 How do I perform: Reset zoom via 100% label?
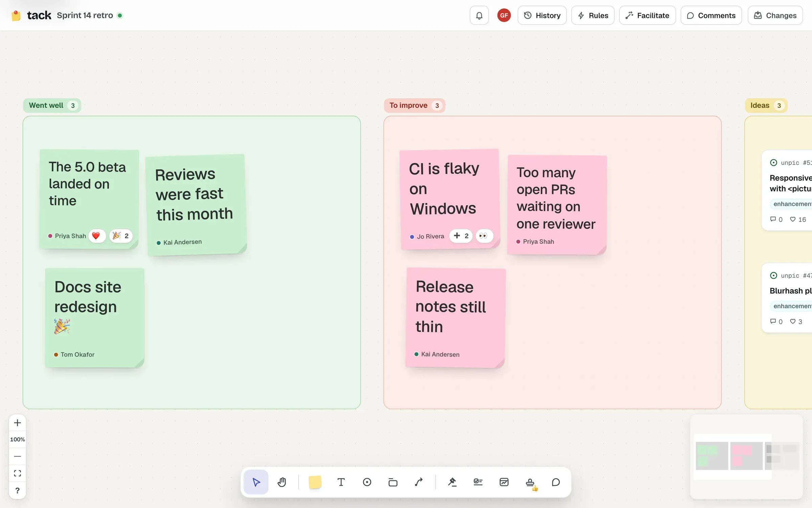click(18, 439)
